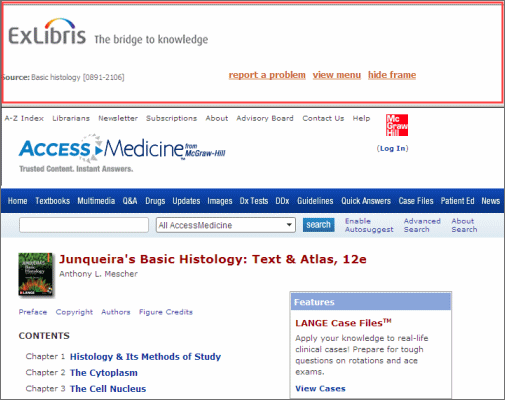Open the Preface link
Image resolution: width=505 pixels, height=400 pixels.
(x=33, y=312)
